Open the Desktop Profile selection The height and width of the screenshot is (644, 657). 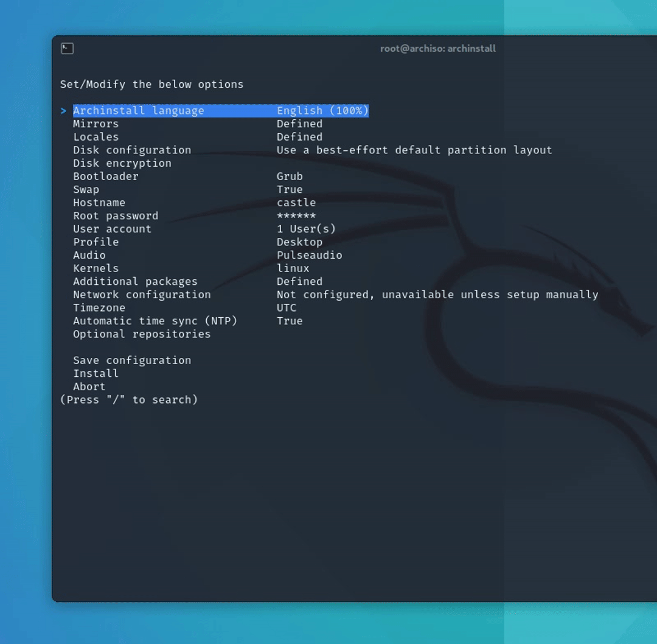point(96,242)
